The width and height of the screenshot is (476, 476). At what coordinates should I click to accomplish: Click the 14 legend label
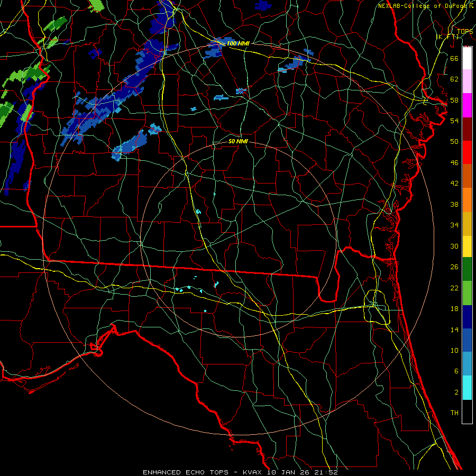(454, 330)
